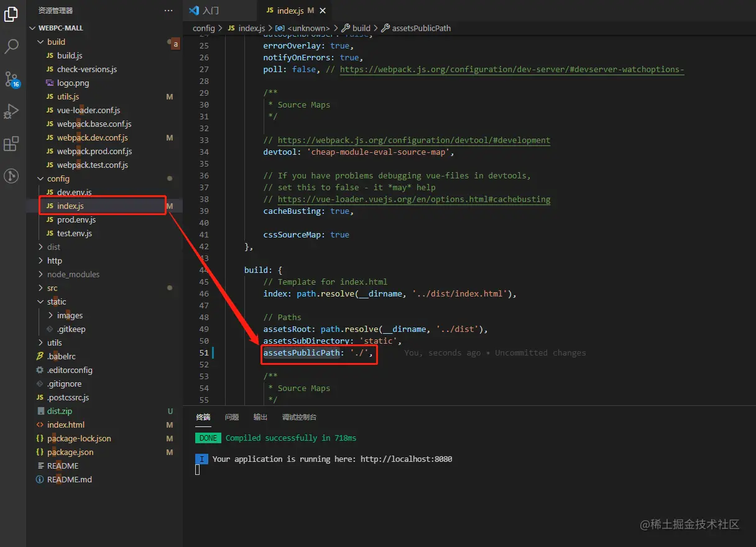Screen dimensions: 756x547
Task: Open the Run and Debug view
Action: (11, 111)
